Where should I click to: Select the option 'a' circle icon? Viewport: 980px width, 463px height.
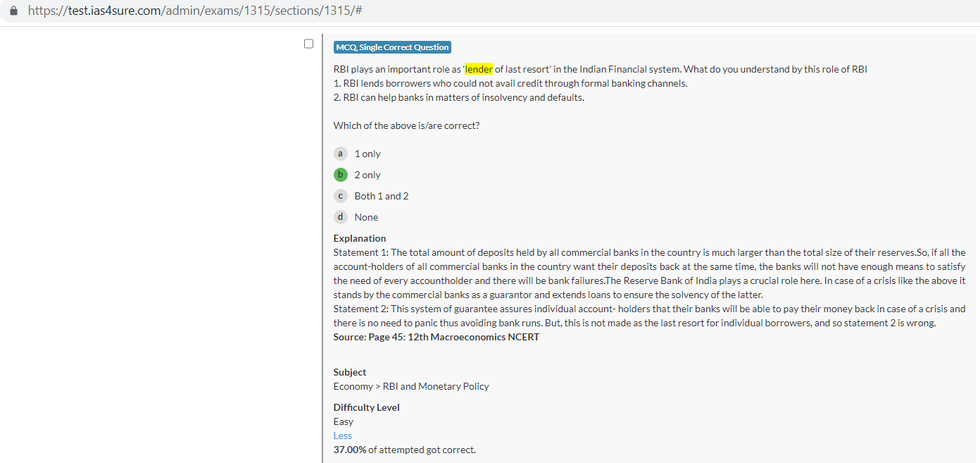[x=341, y=154]
